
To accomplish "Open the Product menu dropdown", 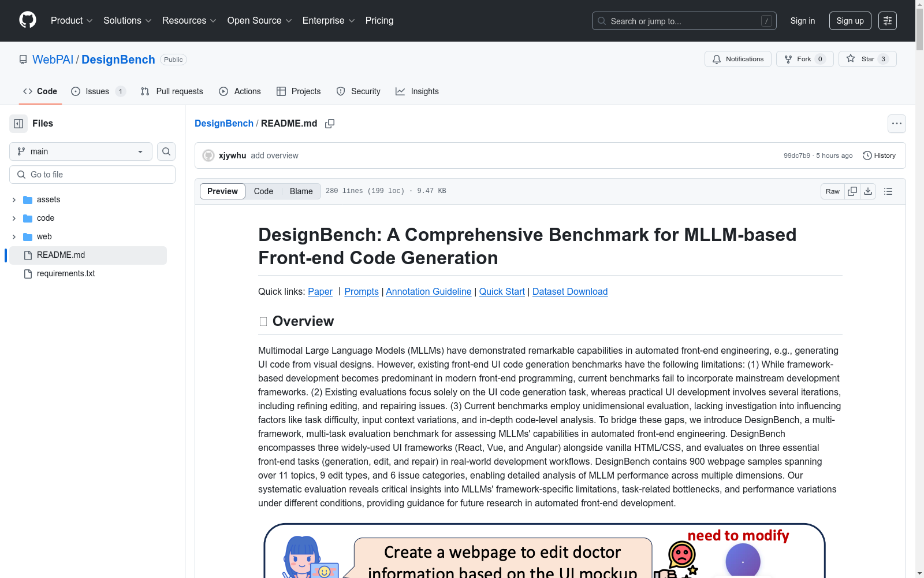I will 71,20.
